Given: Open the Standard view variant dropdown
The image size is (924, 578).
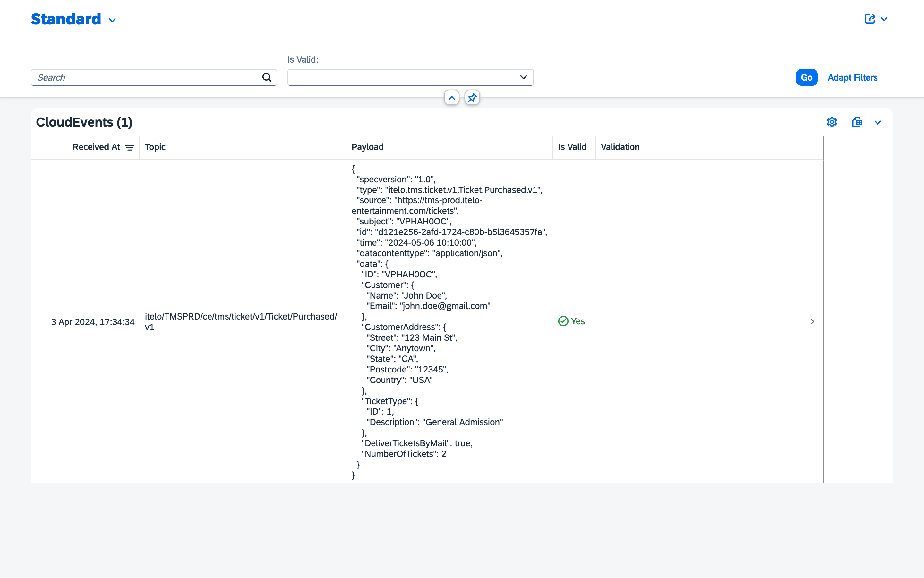Looking at the screenshot, I should [x=112, y=20].
